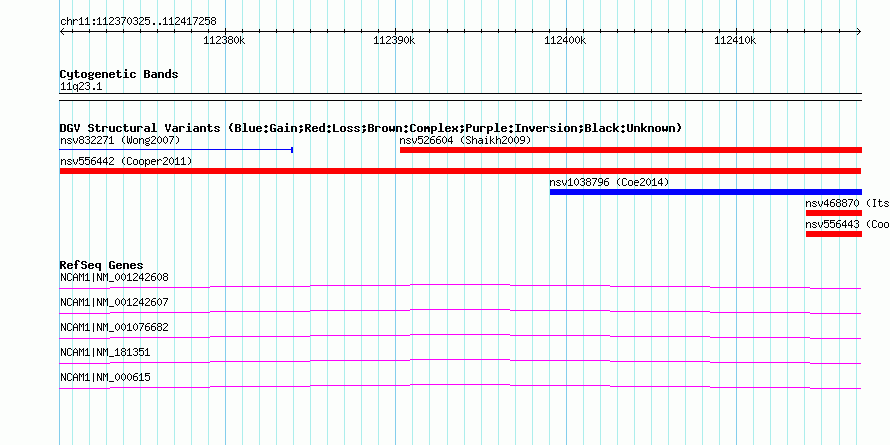Viewport: 890px width, 445px height.
Task: Click the red nsv556443 loss bar
Action: coord(834,234)
